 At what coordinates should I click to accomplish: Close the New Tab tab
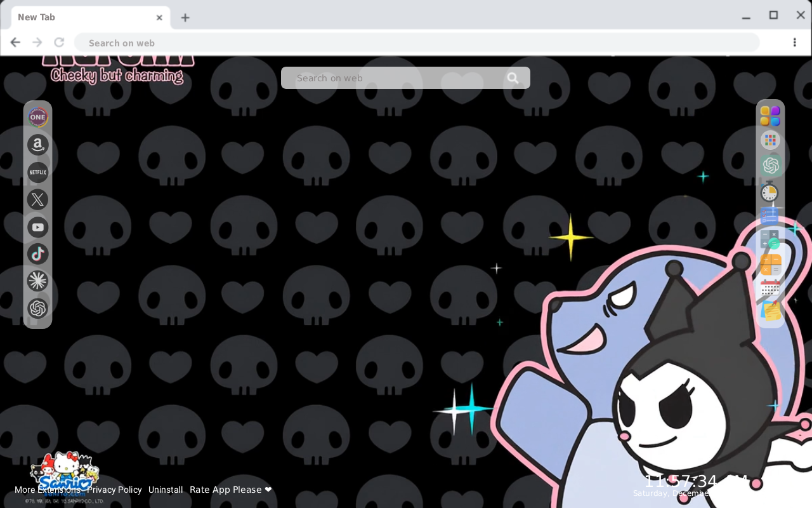tap(159, 18)
